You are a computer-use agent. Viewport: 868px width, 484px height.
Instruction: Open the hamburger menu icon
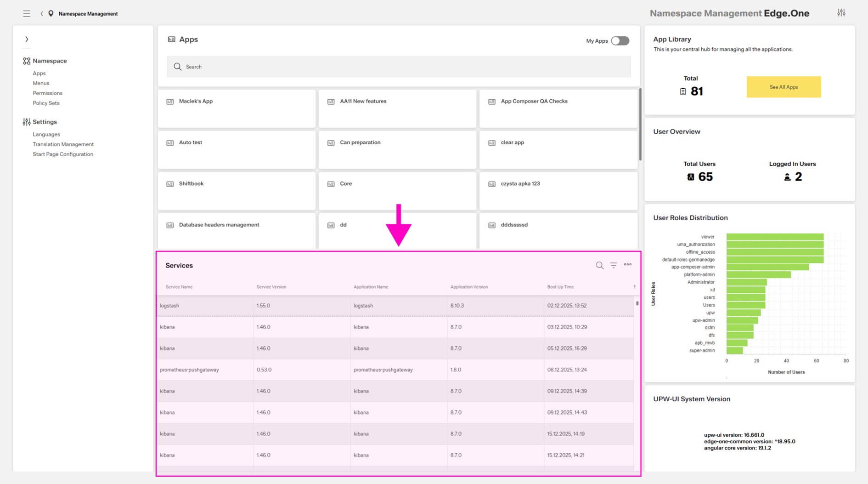point(27,14)
